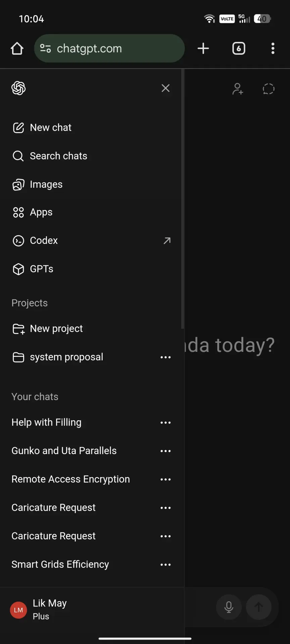Viewport: 290px width, 644px height.
Task: Tap the ChatGPT logo icon in sidebar
Action: 18,88
